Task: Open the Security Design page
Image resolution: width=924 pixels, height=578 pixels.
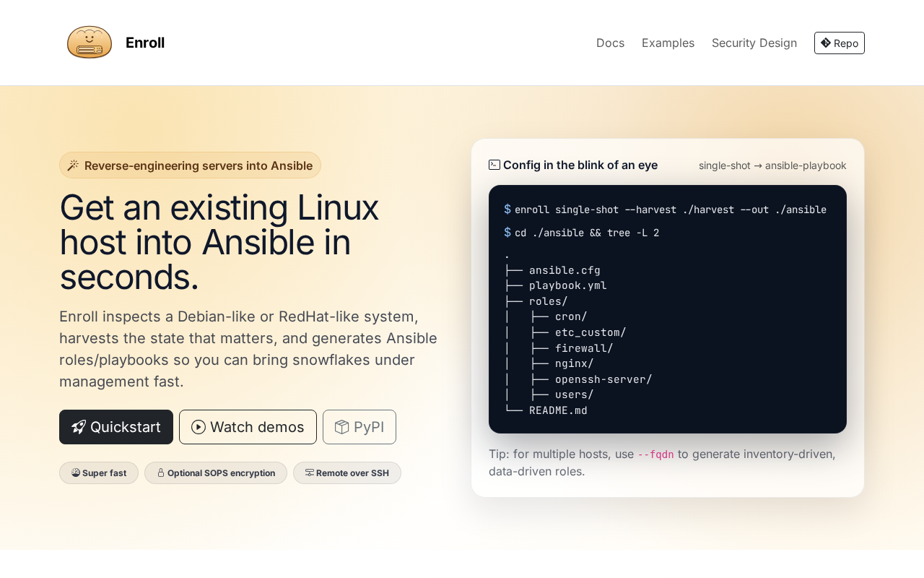Action: pos(754,43)
